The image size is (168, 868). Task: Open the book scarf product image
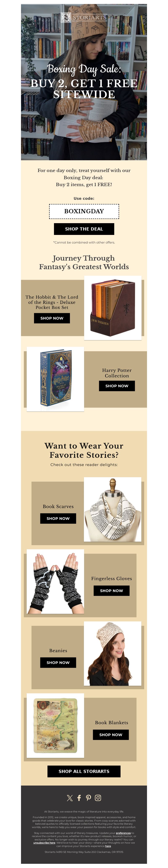click(x=112, y=509)
